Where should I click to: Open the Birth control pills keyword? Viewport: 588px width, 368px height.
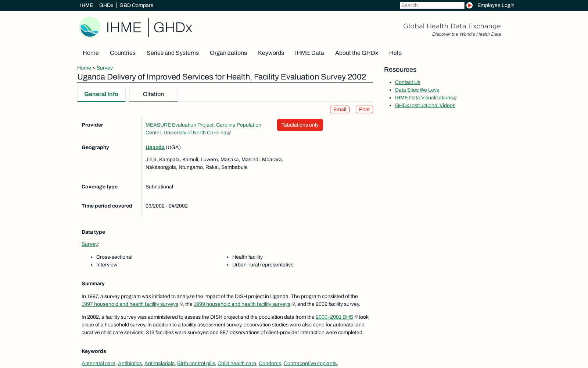click(x=196, y=363)
